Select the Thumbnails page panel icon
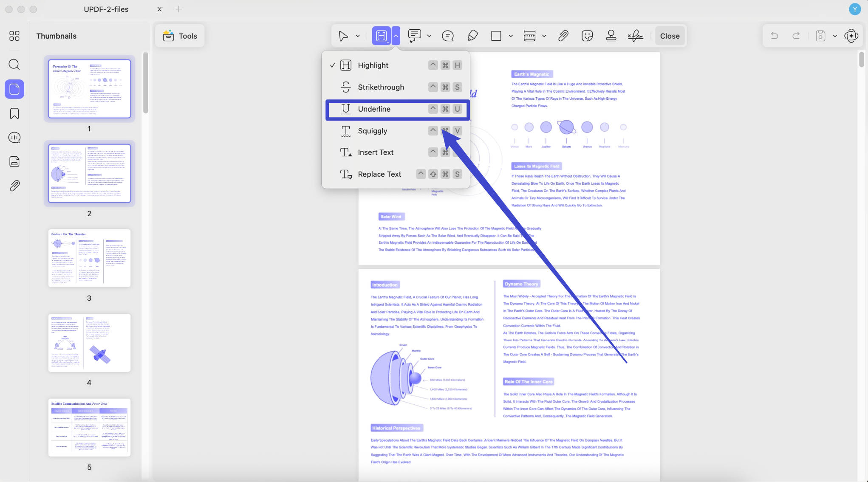The image size is (868, 482). click(x=14, y=89)
